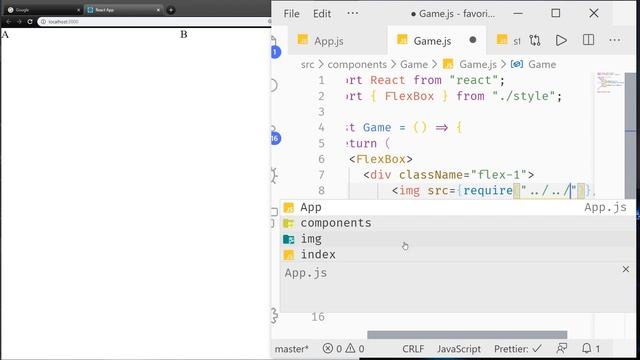Click the blue badge 1 activity bar icon
The height and width of the screenshot is (360, 640).
[276, 52]
